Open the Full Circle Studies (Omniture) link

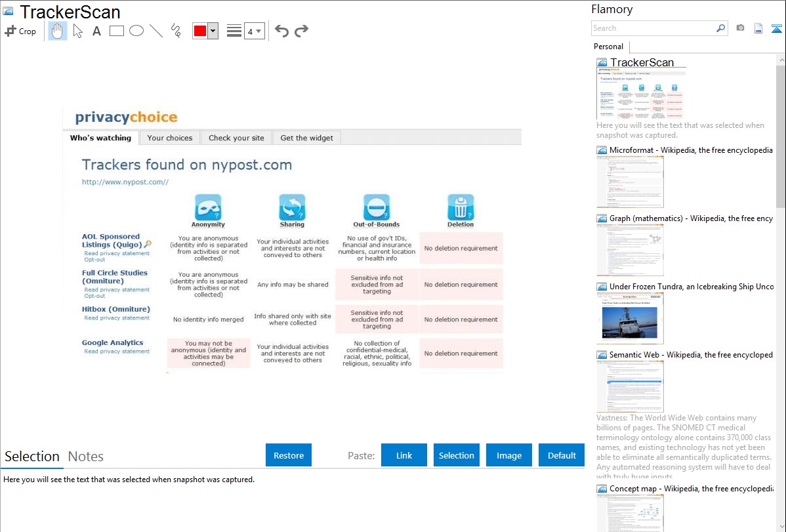(x=115, y=277)
